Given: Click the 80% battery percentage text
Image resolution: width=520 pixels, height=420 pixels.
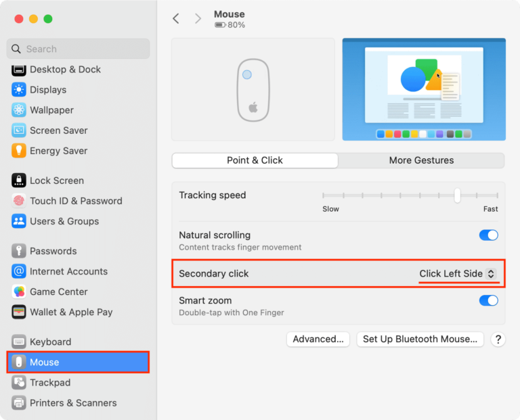Looking at the screenshot, I should tap(236, 25).
